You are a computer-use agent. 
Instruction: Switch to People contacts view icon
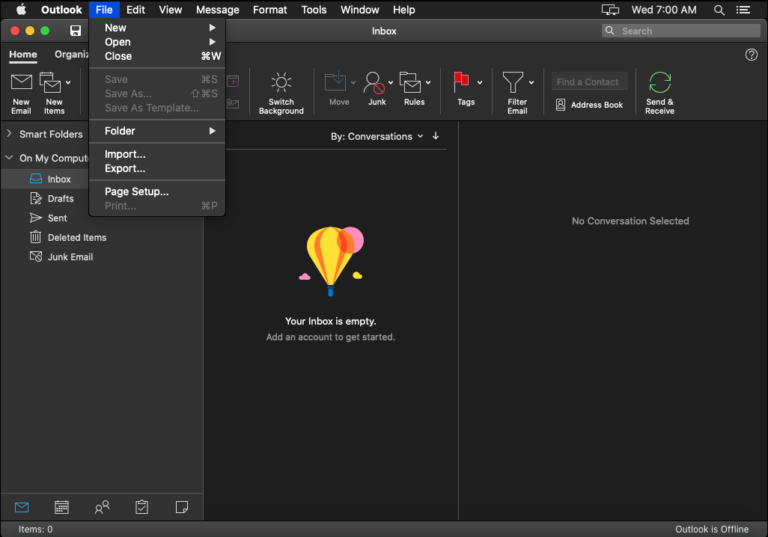pos(102,507)
